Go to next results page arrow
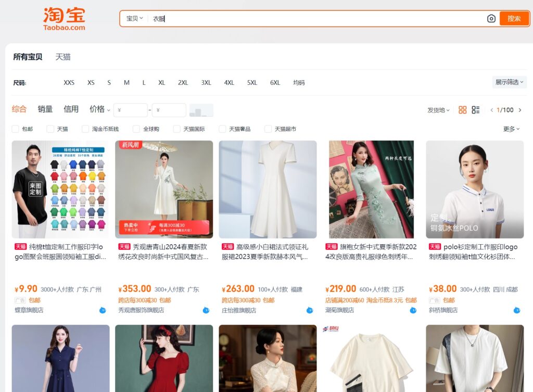Screen dimensions: 533x392 [x=520, y=110]
